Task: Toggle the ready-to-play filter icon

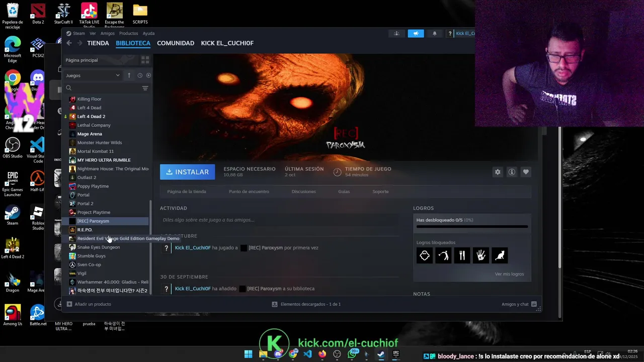Action: (148, 75)
